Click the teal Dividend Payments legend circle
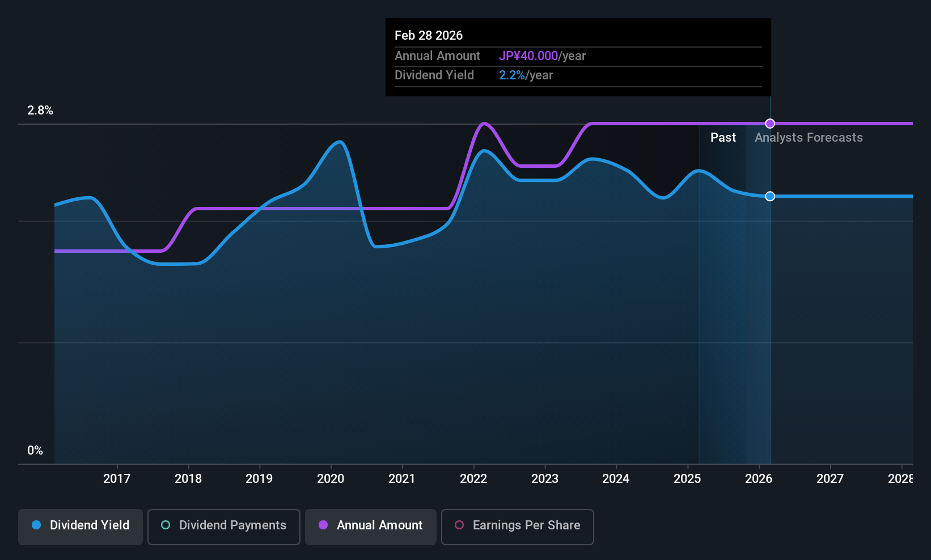The image size is (931, 560). (x=166, y=525)
